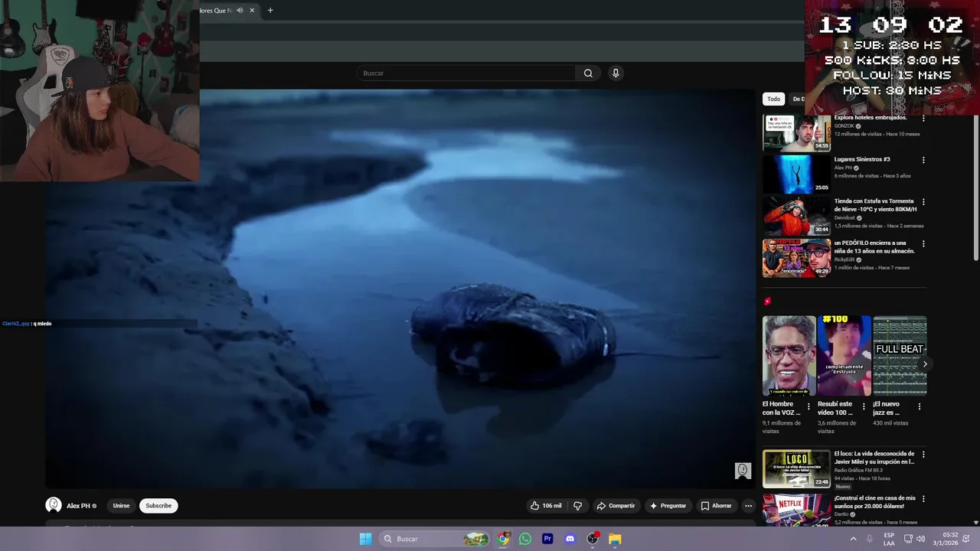The width and height of the screenshot is (980, 551).
Task: Open Short El nuevo jazz es
Action: pos(900,356)
